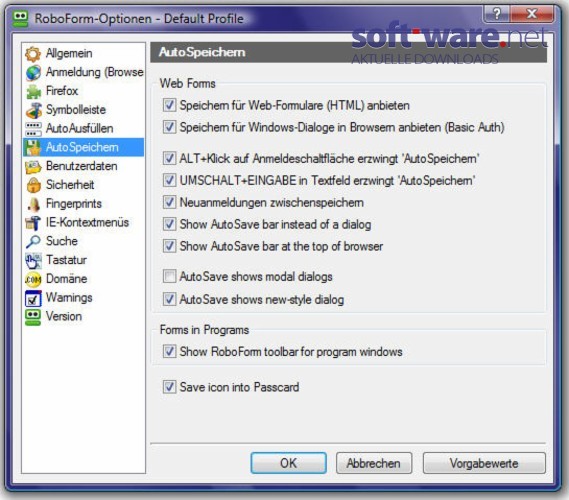Click the Abbrechen button

(x=374, y=463)
